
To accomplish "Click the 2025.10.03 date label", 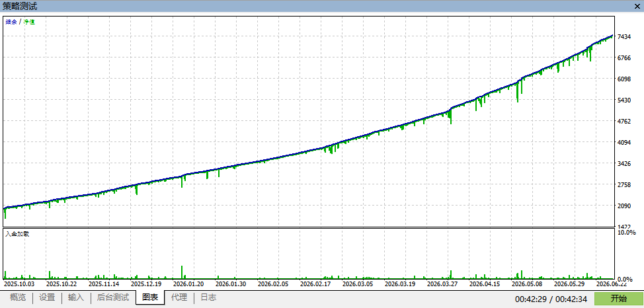I will pyautogui.click(x=19, y=284).
